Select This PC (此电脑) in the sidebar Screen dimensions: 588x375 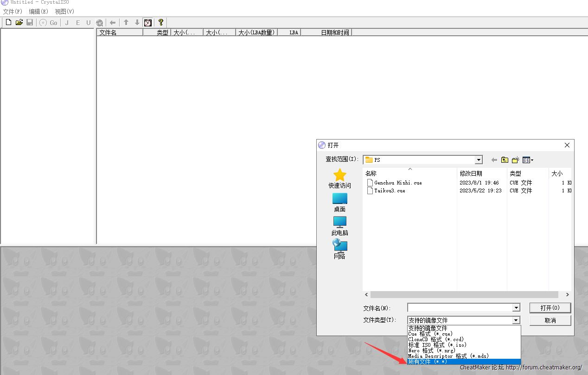(x=339, y=226)
